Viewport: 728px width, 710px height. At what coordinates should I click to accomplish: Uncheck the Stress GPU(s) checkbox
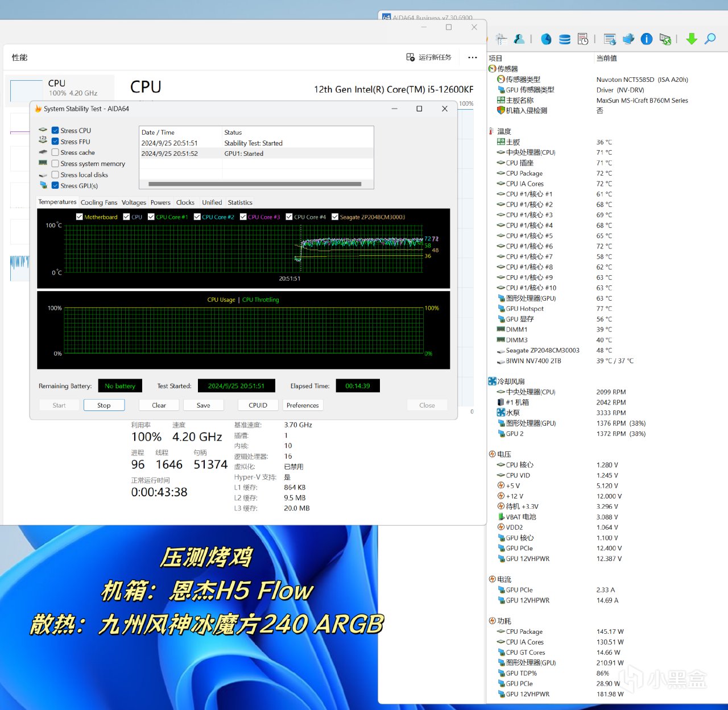click(55, 185)
